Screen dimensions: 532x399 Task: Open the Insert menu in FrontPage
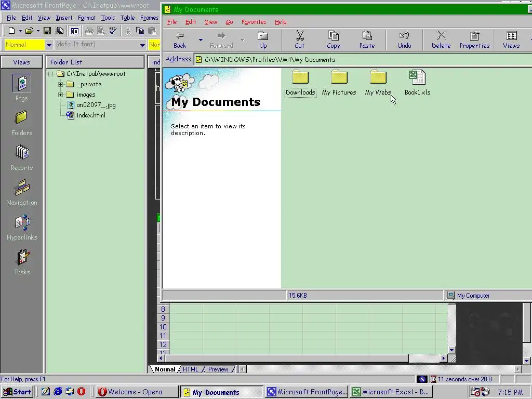pos(64,18)
